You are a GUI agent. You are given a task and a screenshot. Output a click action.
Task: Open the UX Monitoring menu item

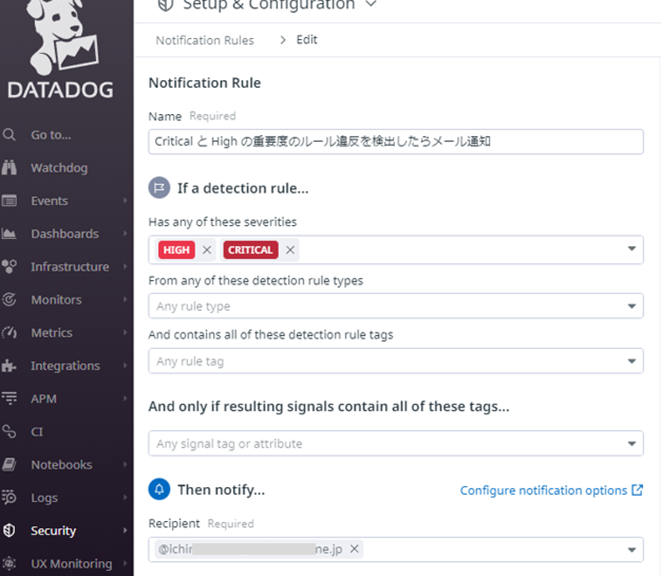71,564
